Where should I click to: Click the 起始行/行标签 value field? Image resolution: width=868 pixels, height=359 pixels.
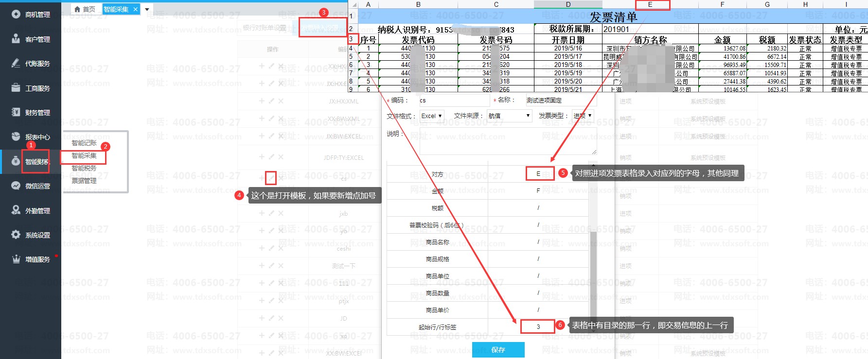click(x=538, y=327)
